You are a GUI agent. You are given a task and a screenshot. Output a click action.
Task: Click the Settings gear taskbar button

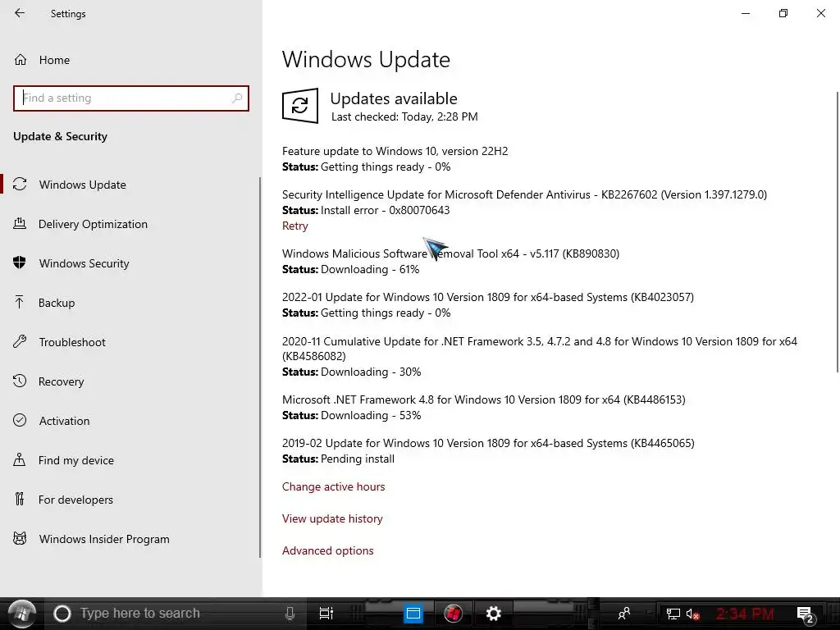click(493, 614)
